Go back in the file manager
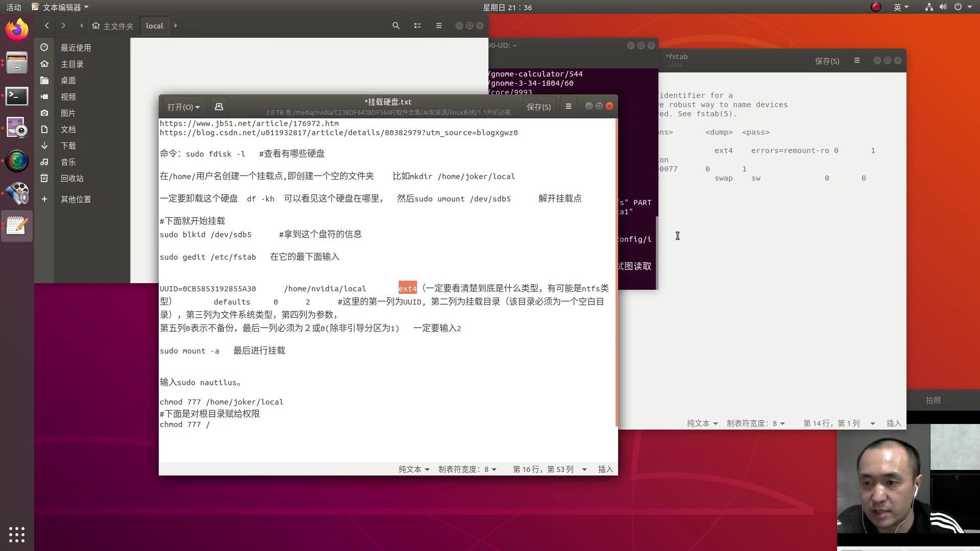This screenshot has width=980, height=551. click(47, 26)
